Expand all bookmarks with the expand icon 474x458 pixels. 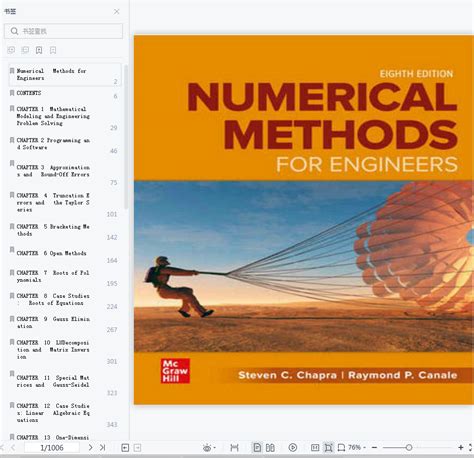tap(11, 50)
